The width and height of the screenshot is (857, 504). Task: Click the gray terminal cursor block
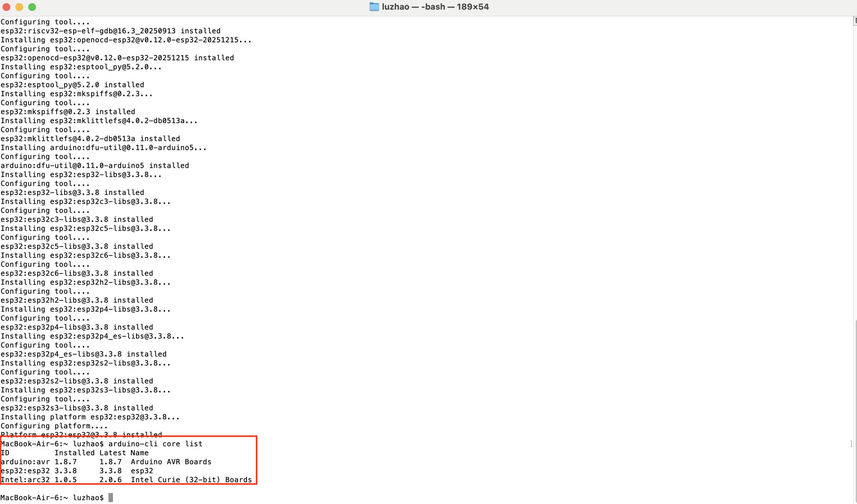point(110,498)
